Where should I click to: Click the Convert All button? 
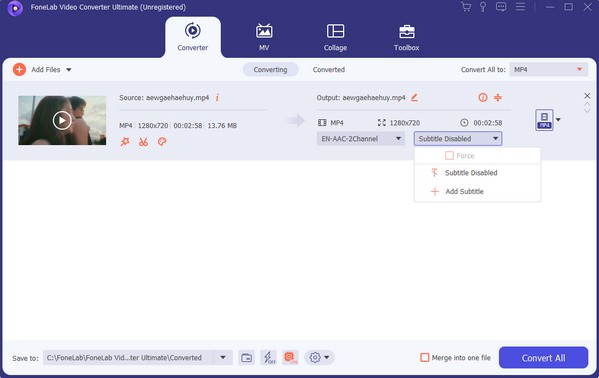[543, 358]
